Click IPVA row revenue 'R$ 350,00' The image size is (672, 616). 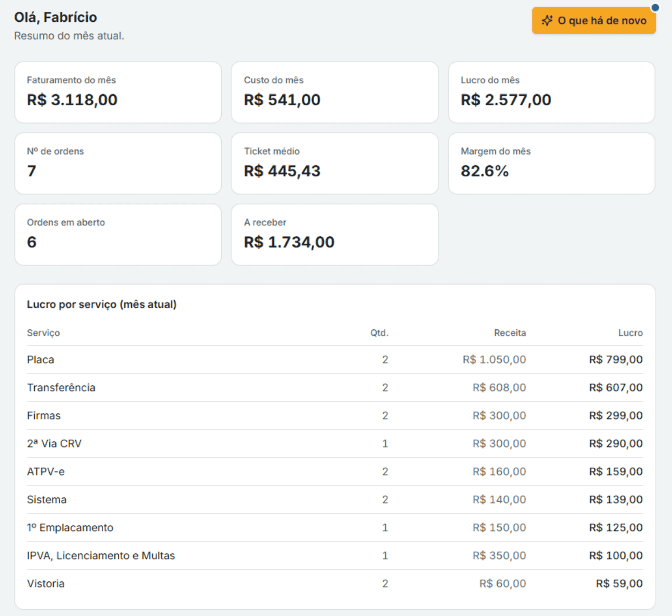tap(500, 556)
